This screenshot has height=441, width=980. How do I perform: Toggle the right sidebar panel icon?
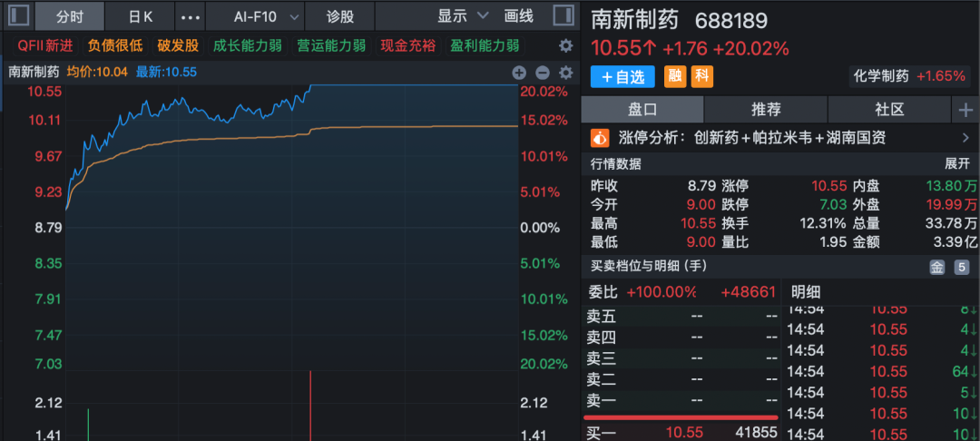563,15
